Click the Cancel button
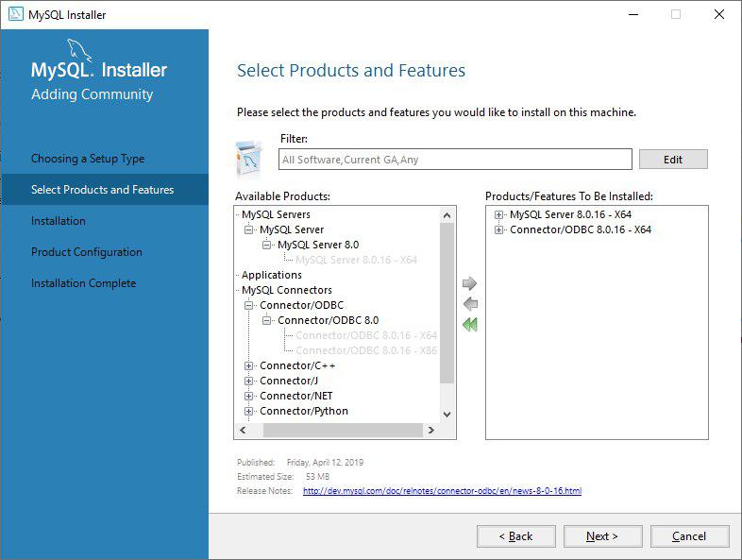Image resolution: width=742 pixels, height=560 pixels. coord(689,535)
